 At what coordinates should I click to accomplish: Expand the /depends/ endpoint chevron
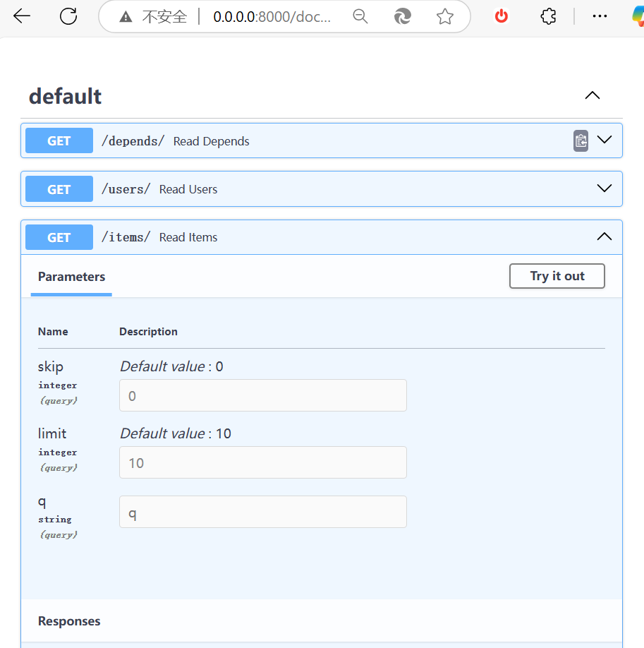604,140
